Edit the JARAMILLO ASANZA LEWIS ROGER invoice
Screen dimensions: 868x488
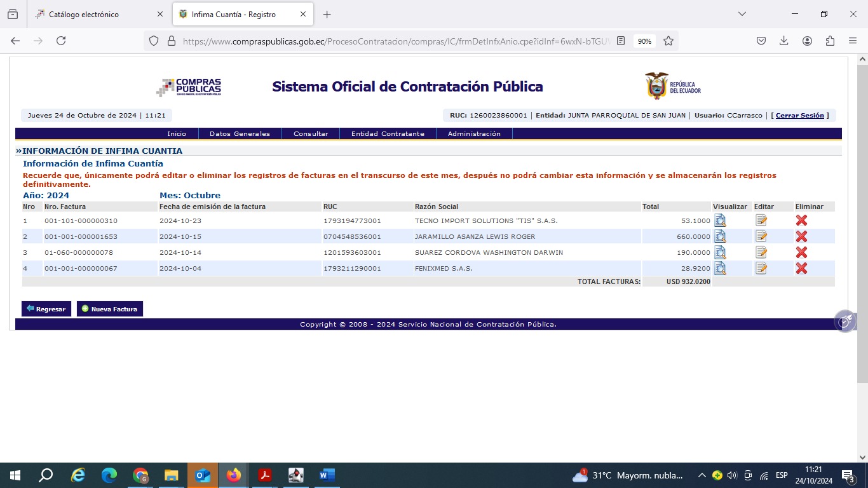761,236
